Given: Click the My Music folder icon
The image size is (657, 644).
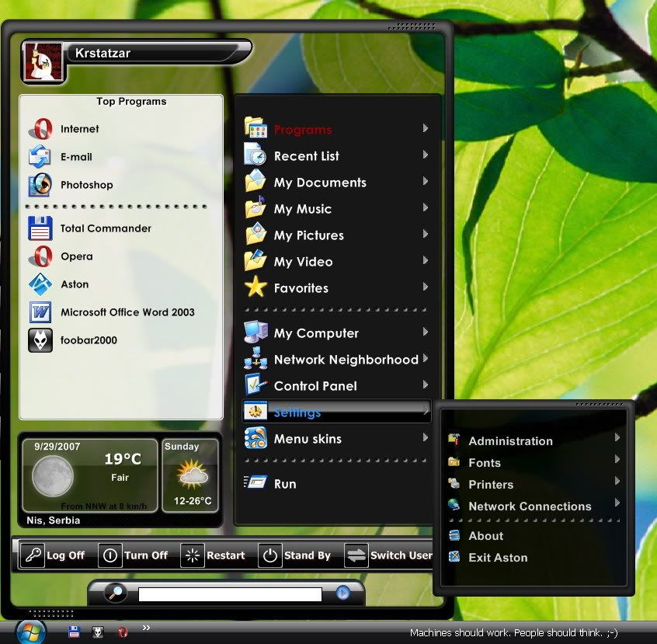Looking at the screenshot, I should [255, 207].
